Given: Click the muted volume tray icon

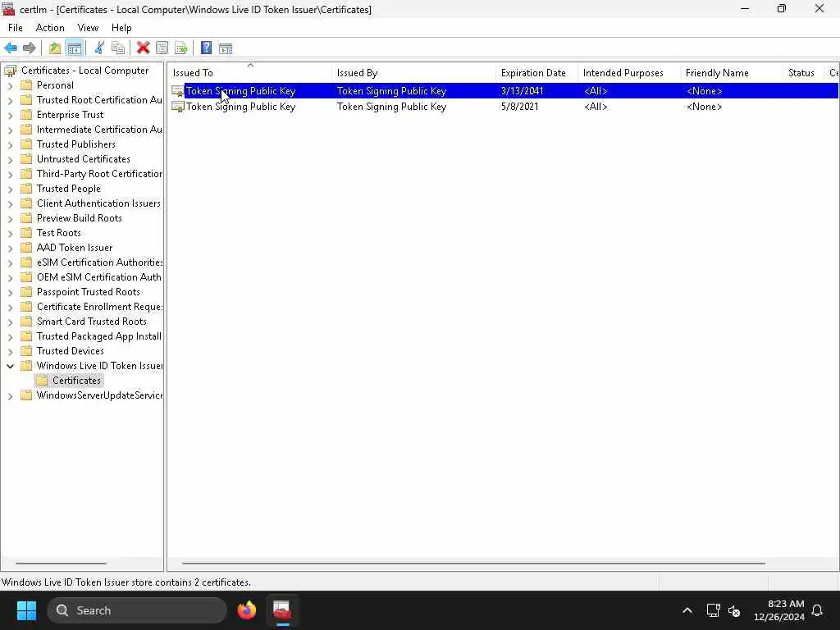Looking at the screenshot, I should point(734,610).
